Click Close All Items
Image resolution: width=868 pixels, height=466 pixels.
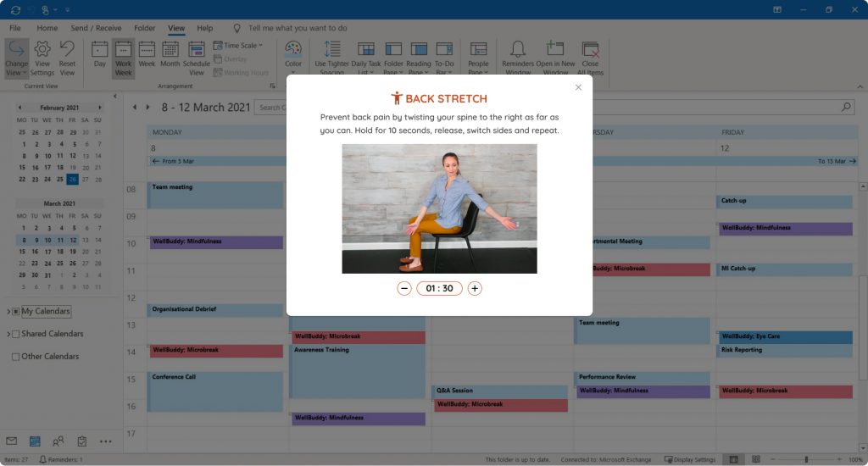tap(590, 58)
